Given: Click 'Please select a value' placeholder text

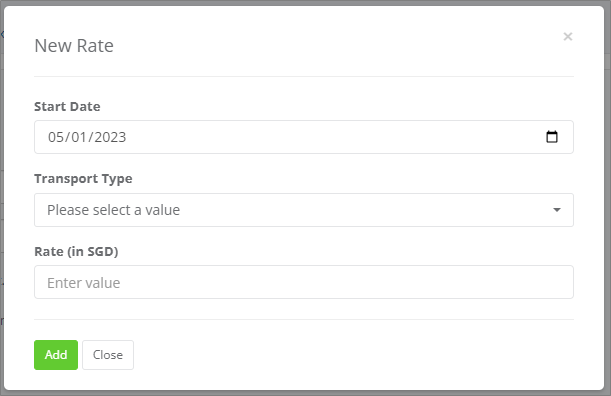Looking at the screenshot, I should point(113,210).
